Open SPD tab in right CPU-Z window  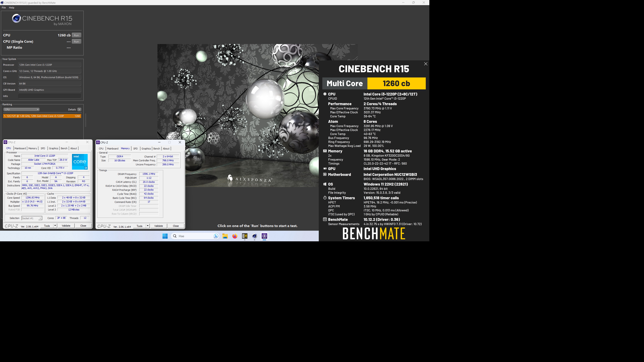[135, 149]
